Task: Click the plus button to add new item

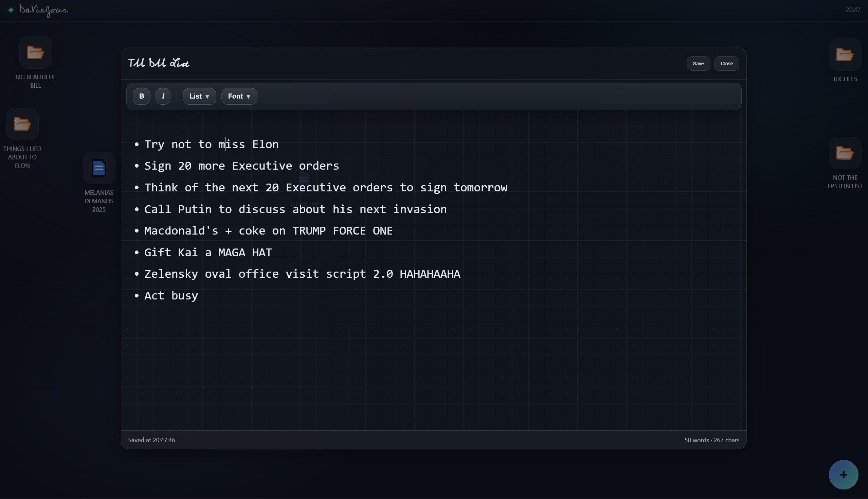Action: pyautogui.click(x=843, y=475)
